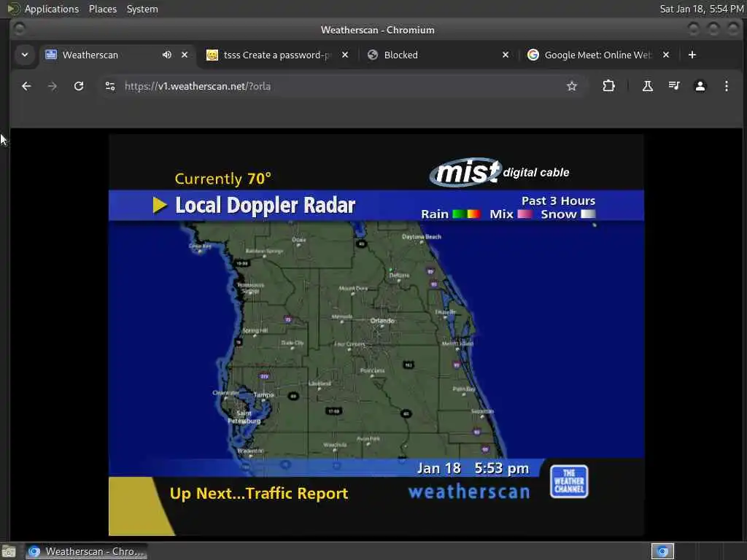The height and width of the screenshot is (560, 747).
Task: Click Up Next...Traffic Report text
Action: pyautogui.click(x=259, y=494)
